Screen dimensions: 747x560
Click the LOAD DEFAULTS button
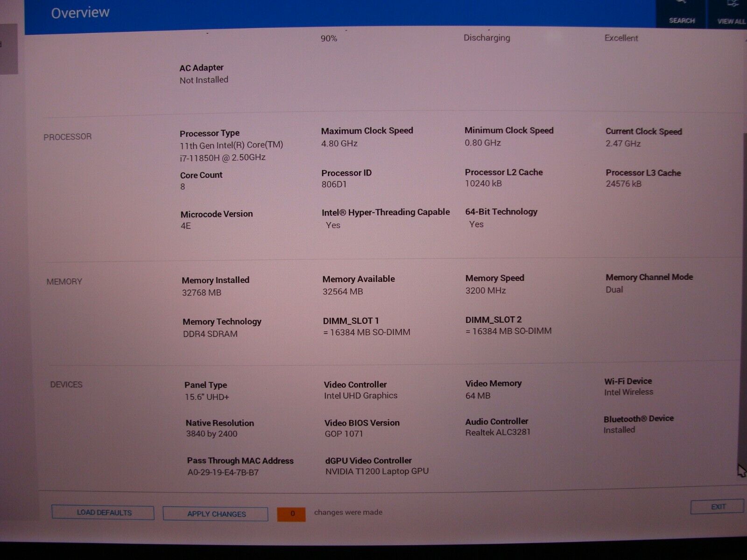[103, 512]
